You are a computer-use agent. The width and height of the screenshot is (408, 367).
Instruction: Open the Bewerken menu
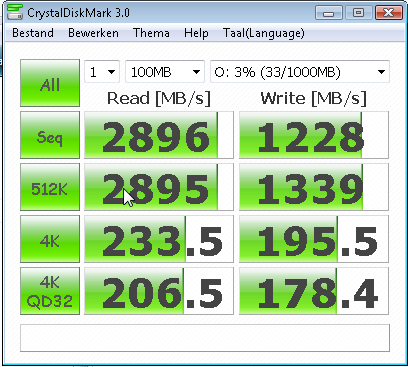pyautogui.click(x=93, y=33)
